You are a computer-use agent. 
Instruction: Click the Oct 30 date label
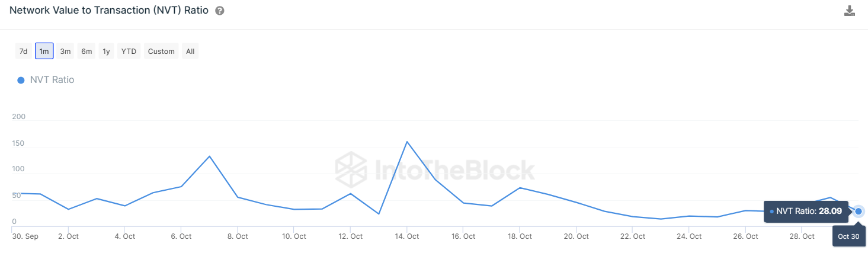point(848,236)
